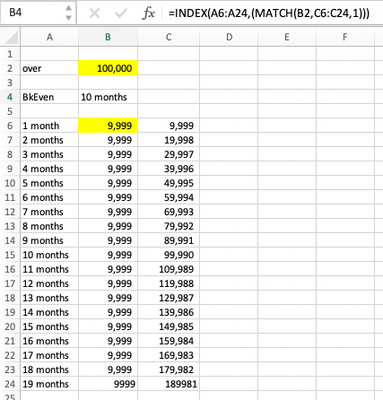
Task: Click cell B4 showing '10 months'
Action: 108,97
